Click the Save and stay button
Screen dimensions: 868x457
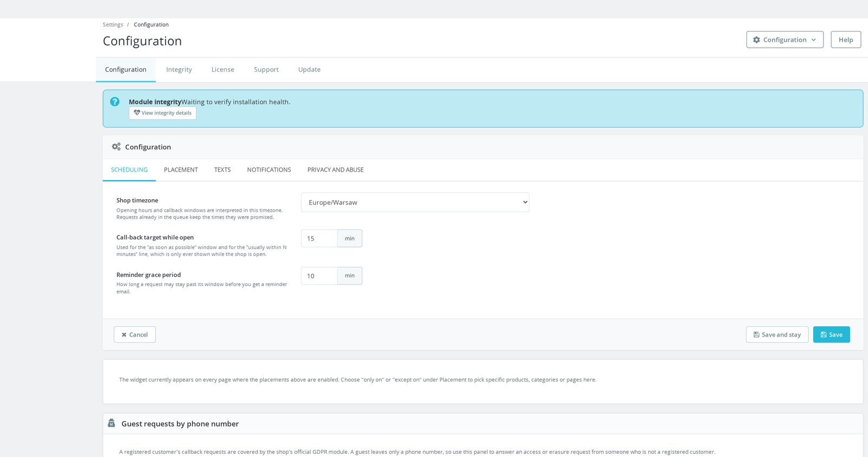click(x=777, y=334)
